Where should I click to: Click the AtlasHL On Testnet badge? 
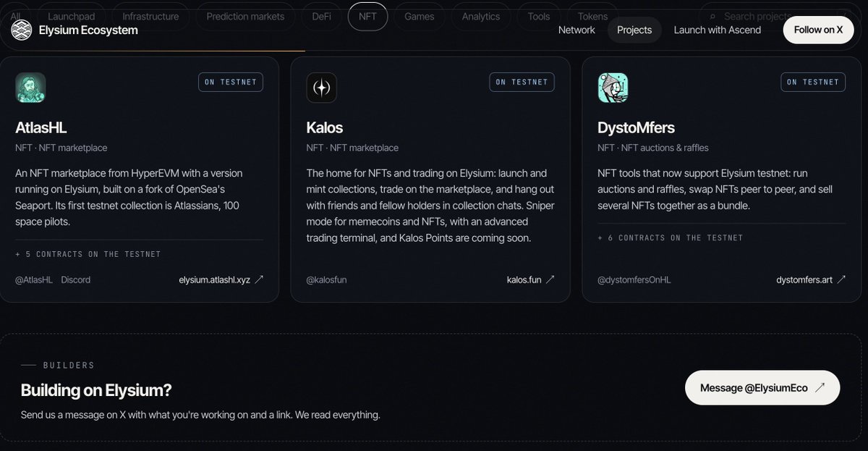(231, 82)
